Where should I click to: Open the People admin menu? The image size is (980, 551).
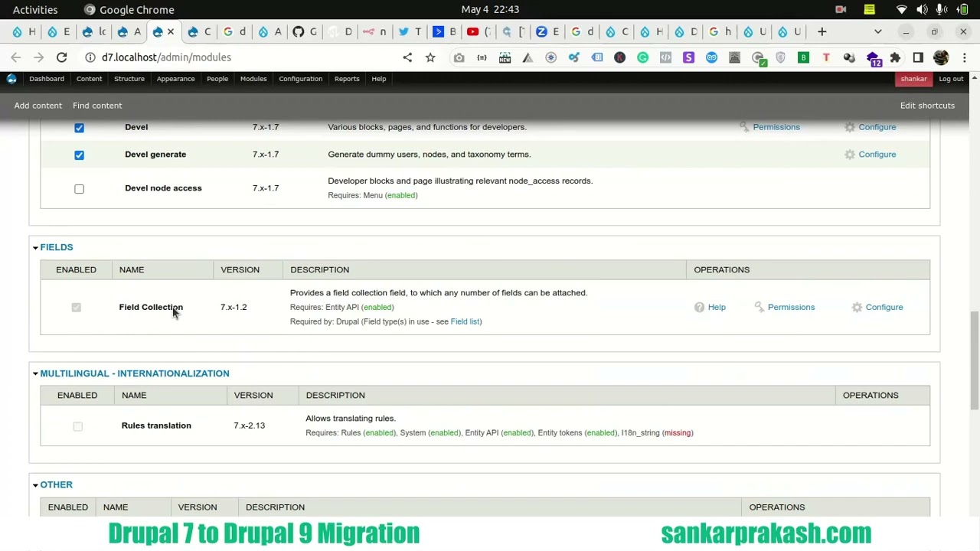pyautogui.click(x=217, y=79)
